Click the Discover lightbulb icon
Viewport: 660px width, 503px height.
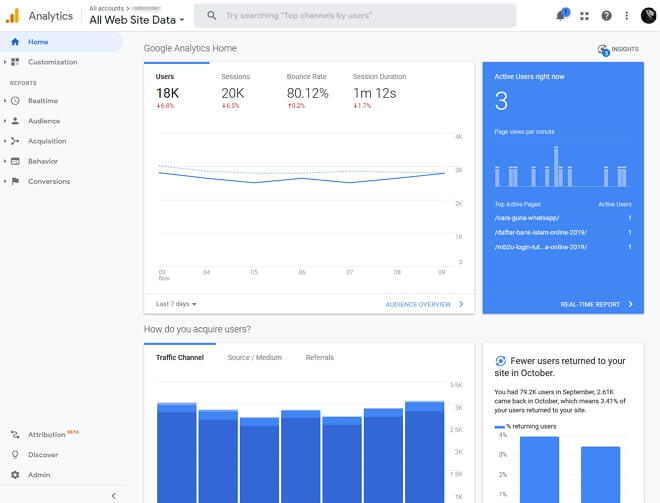(16, 455)
